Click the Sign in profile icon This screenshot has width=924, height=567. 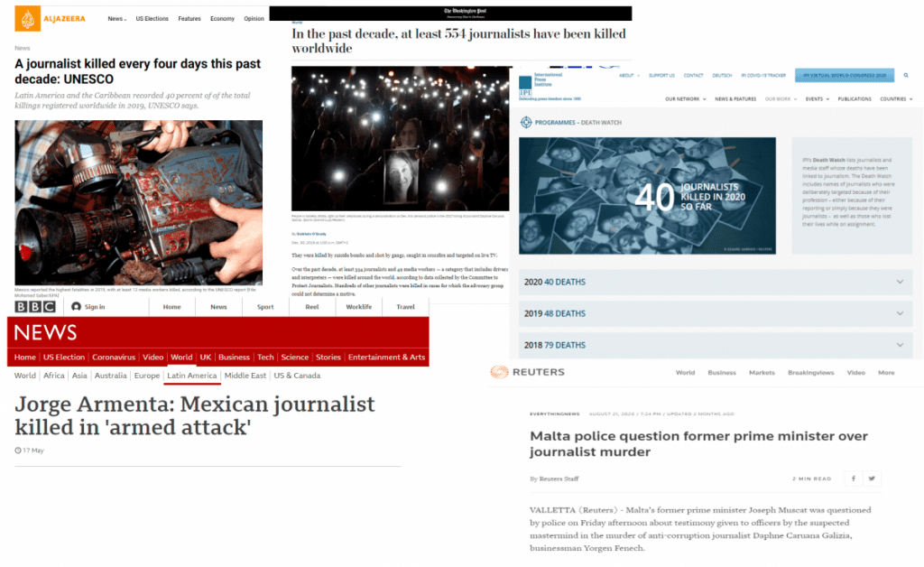[x=76, y=307]
